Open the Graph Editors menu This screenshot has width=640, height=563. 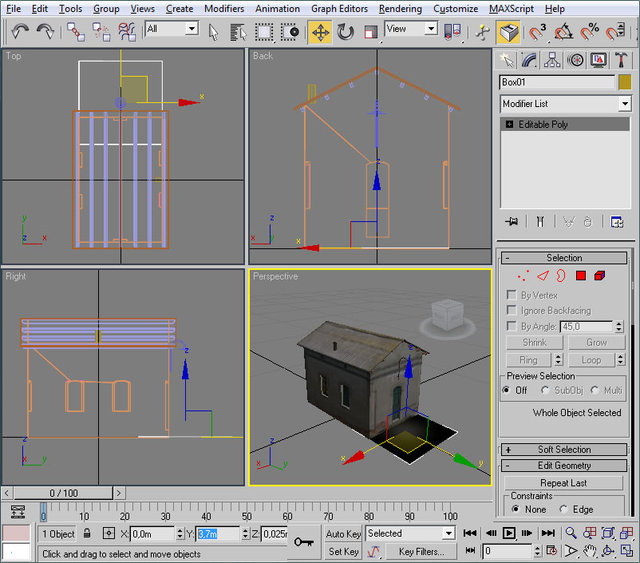(339, 9)
